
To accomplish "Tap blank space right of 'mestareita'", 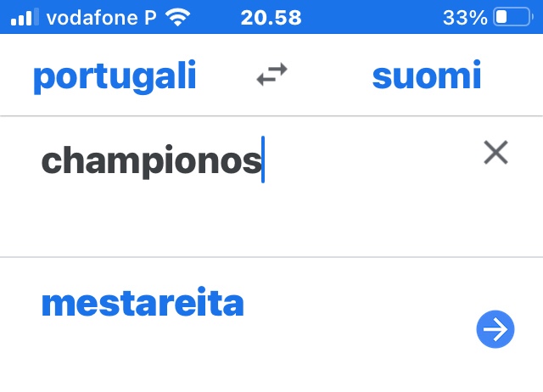I will 356,303.
